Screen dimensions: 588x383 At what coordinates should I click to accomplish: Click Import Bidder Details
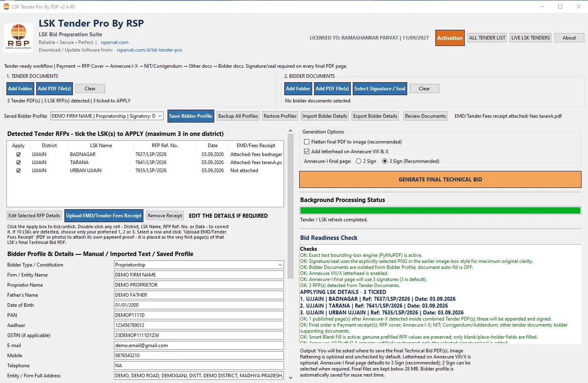[325, 116]
